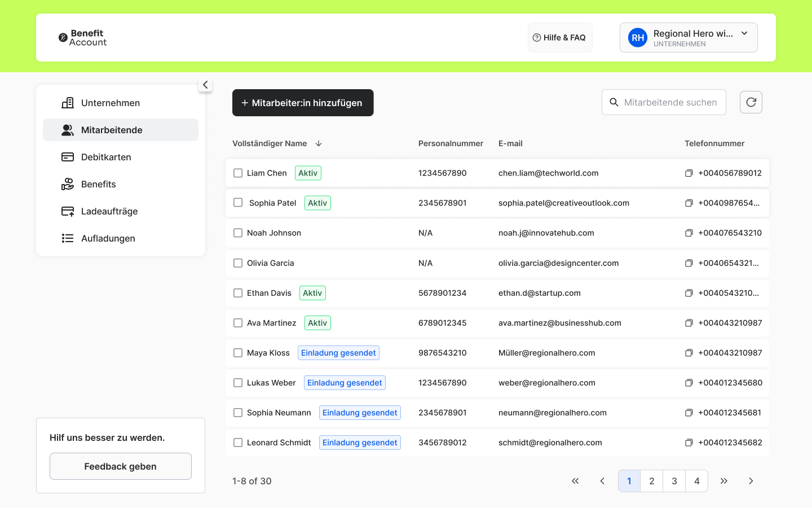Copy Leonard Schmidt's phone number icon
Image resolution: width=812 pixels, height=508 pixels.
(x=689, y=443)
